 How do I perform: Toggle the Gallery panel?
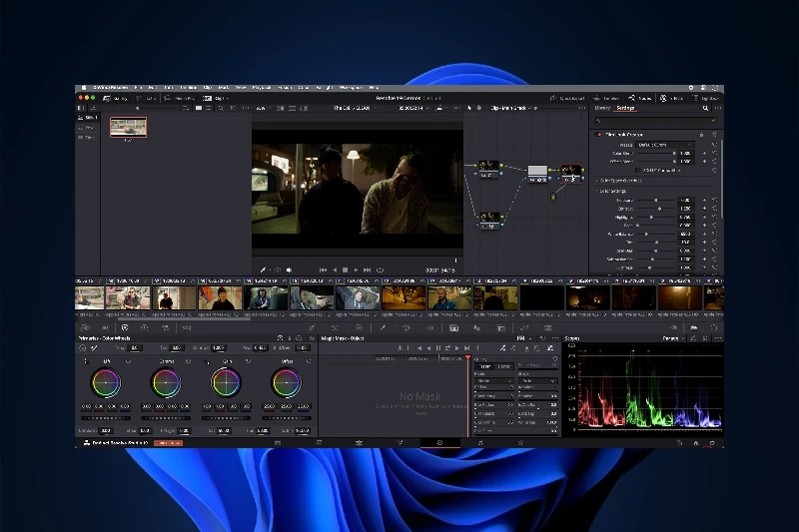115,98
